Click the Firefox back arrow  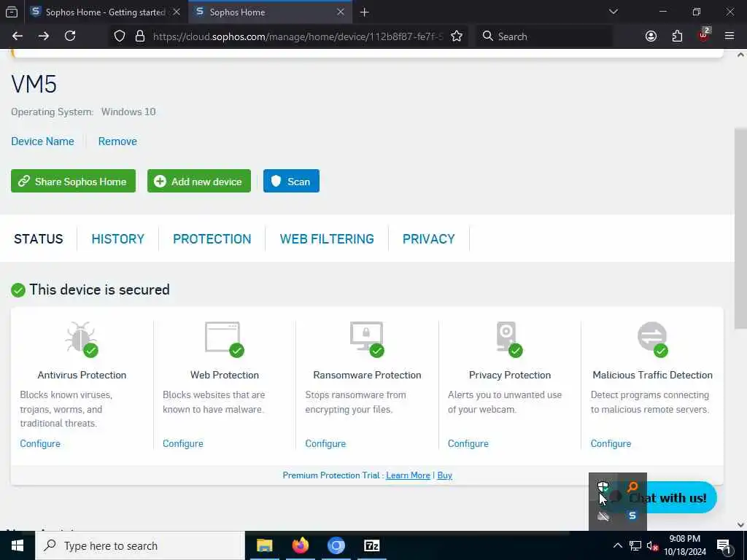[18, 36]
